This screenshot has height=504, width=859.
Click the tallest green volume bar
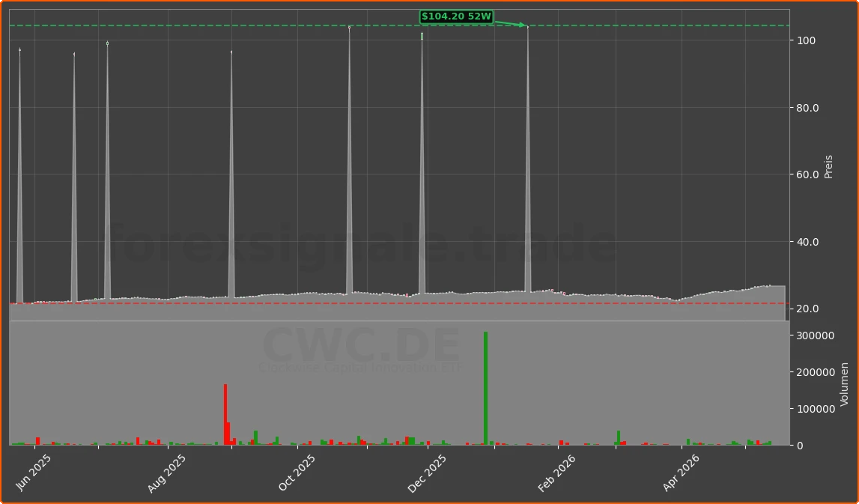[x=485, y=389]
